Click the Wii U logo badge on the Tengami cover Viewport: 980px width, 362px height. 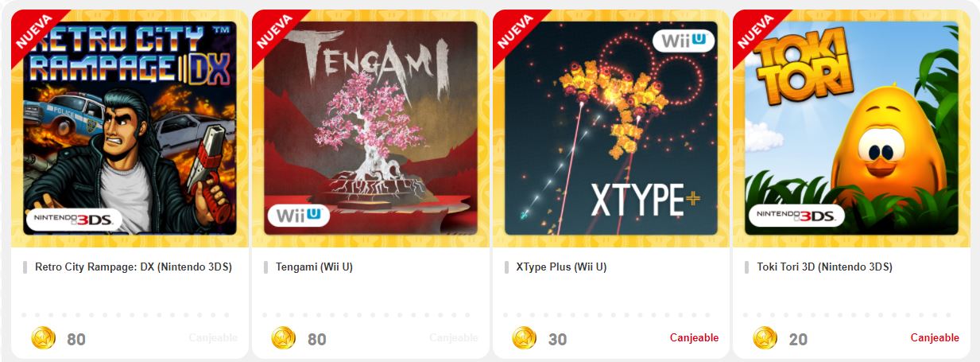pyautogui.click(x=299, y=216)
